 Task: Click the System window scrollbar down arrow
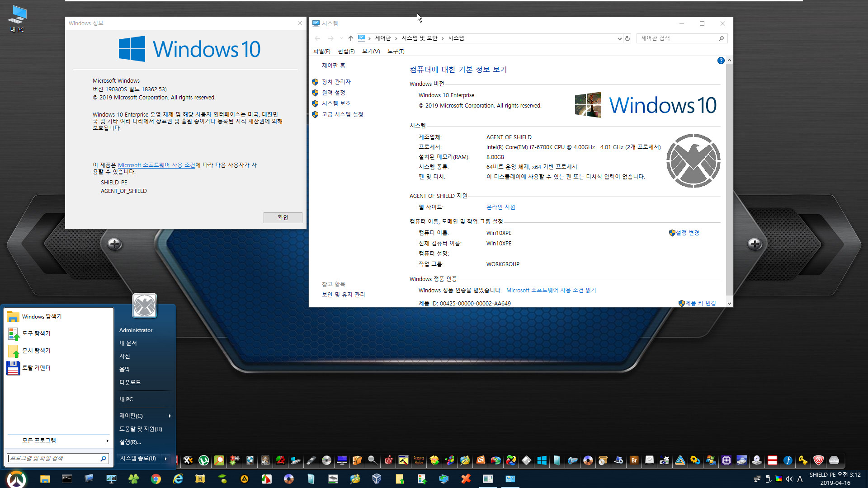tap(729, 304)
